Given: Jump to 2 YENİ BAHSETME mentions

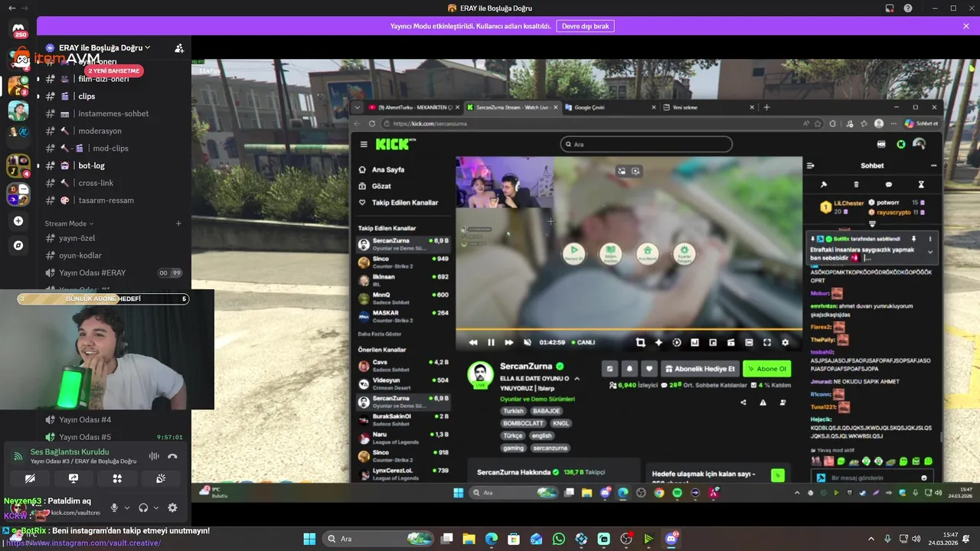Looking at the screenshot, I should pos(114,70).
